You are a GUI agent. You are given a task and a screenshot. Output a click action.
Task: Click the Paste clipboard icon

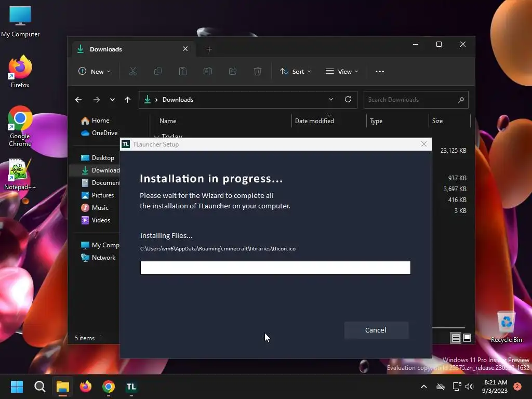pyautogui.click(x=183, y=72)
